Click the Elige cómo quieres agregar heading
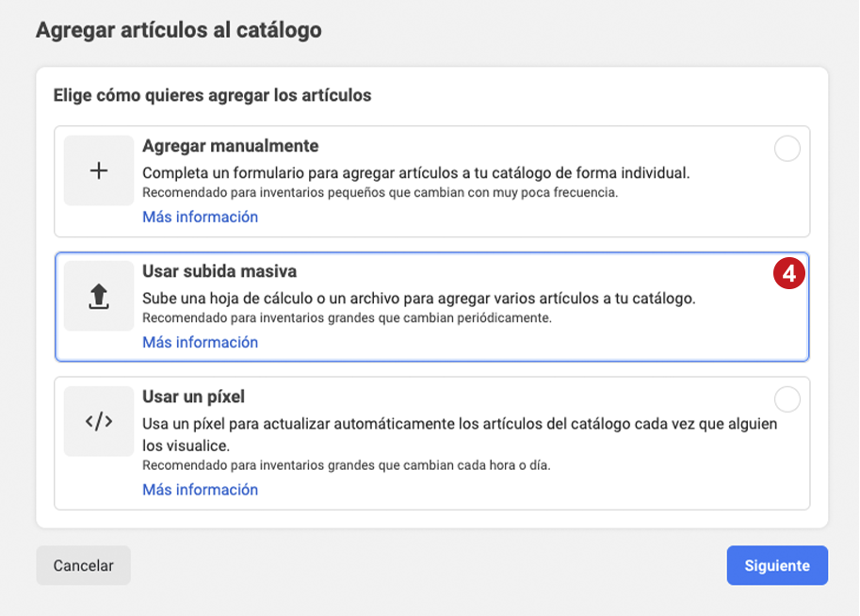 [212, 95]
